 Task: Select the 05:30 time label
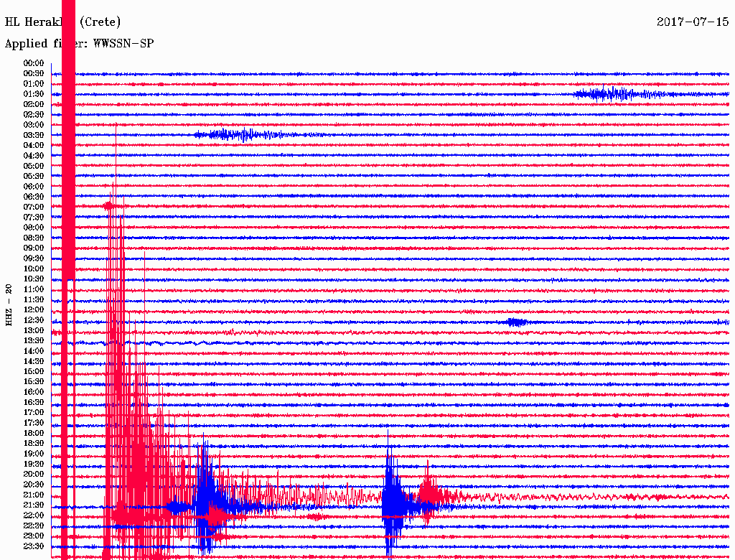click(33, 176)
